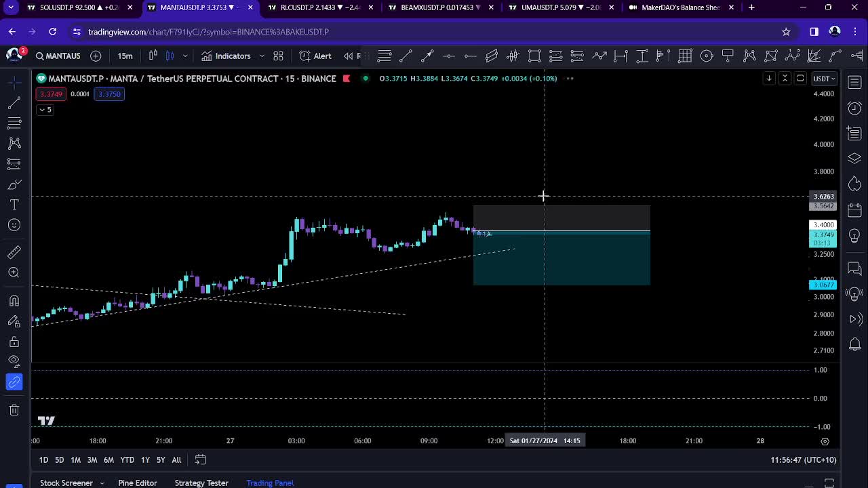
Task: Create an Alert
Action: tap(315, 56)
